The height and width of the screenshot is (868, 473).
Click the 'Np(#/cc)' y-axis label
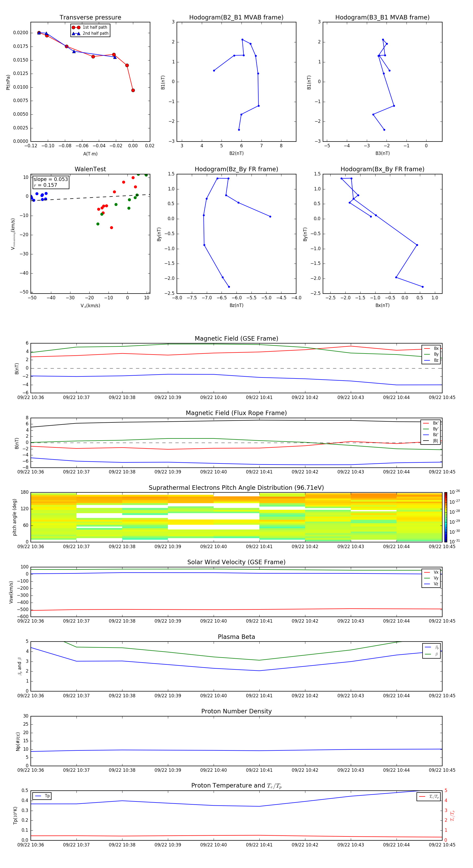pos(18,741)
